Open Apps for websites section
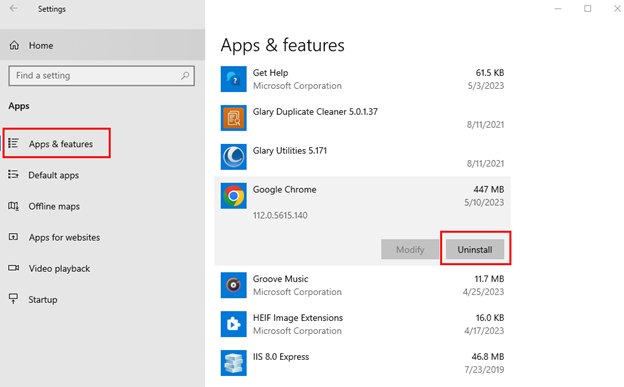The image size is (624, 387). coord(102,237)
